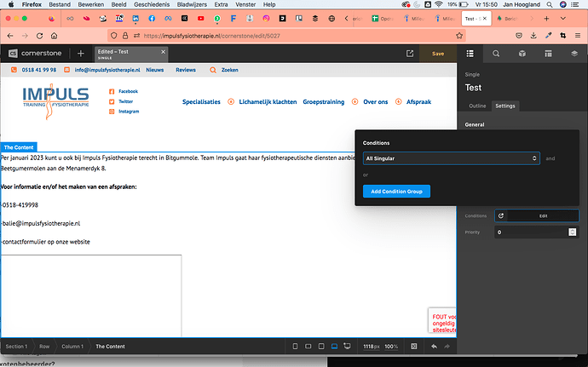Viewport: 588px width, 367px height.
Task: Click the Facebook icon in site header
Action: tap(111, 91)
